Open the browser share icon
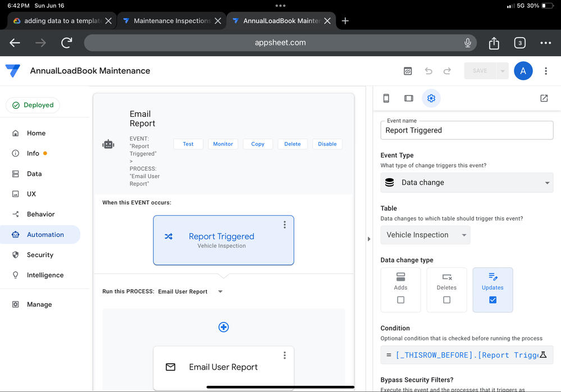The image size is (561, 392). (494, 43)
